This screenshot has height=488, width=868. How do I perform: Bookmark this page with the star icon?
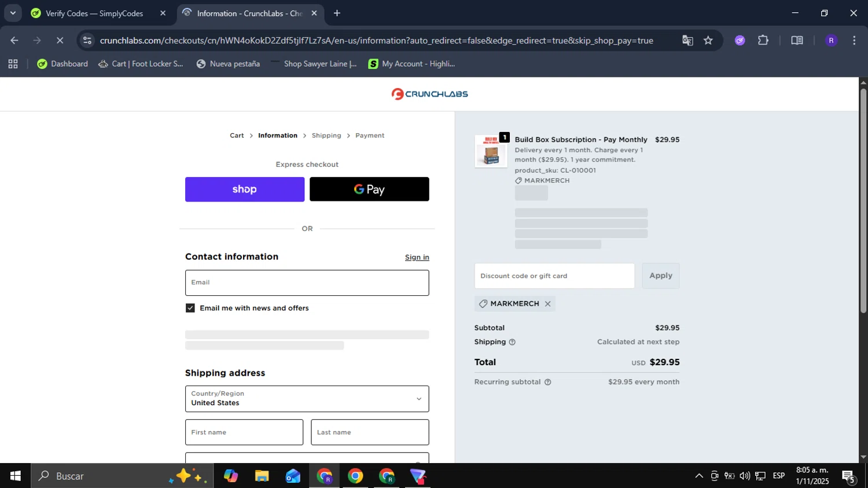(708, 41)
